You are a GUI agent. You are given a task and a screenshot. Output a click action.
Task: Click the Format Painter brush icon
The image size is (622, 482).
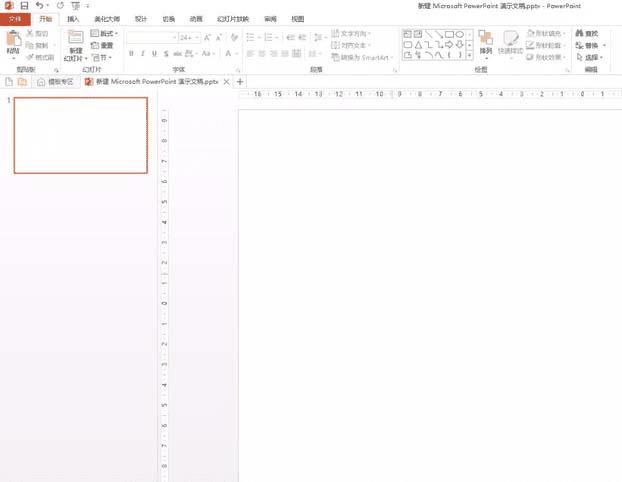30,57
